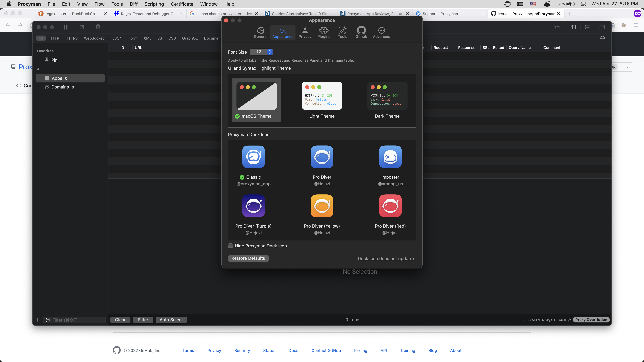The image size is (644, 362).
Task: Switch to the Github preferences pane
Action: [x=361, y=33]
